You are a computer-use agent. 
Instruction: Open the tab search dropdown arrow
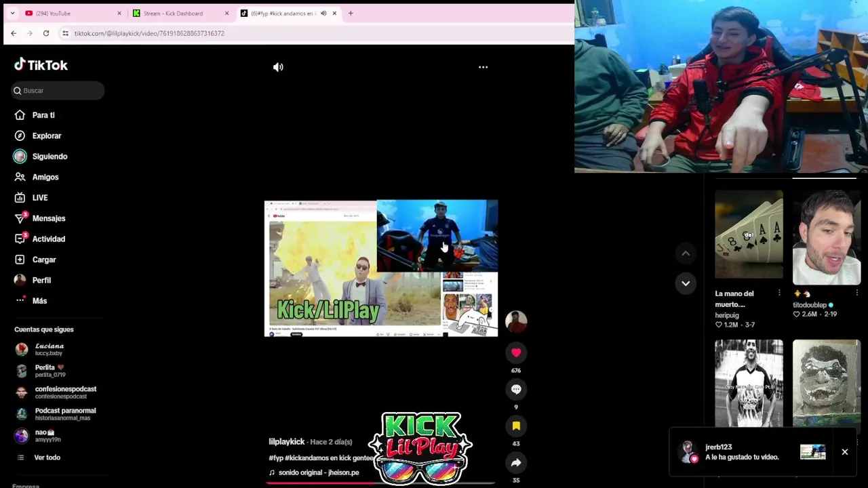pos(12,13)
